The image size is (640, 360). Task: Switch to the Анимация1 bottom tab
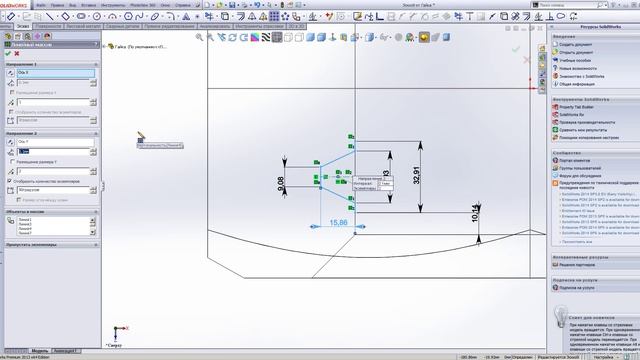[65, 351]
